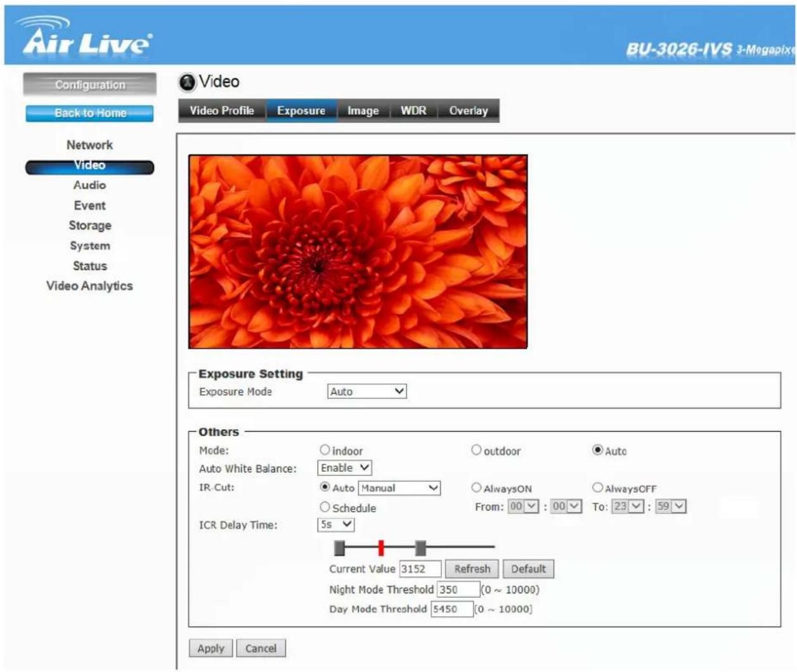Select the indoor mode radio button
The height and width of the screenshot is (672, 797).
325,450
